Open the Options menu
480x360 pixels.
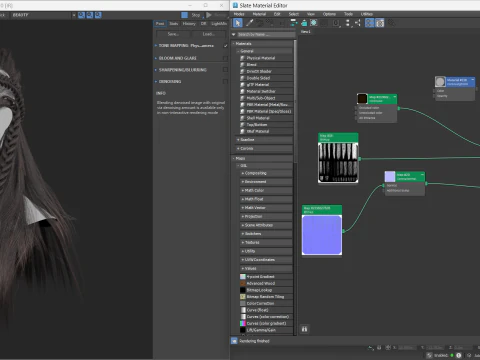(329, 14)
